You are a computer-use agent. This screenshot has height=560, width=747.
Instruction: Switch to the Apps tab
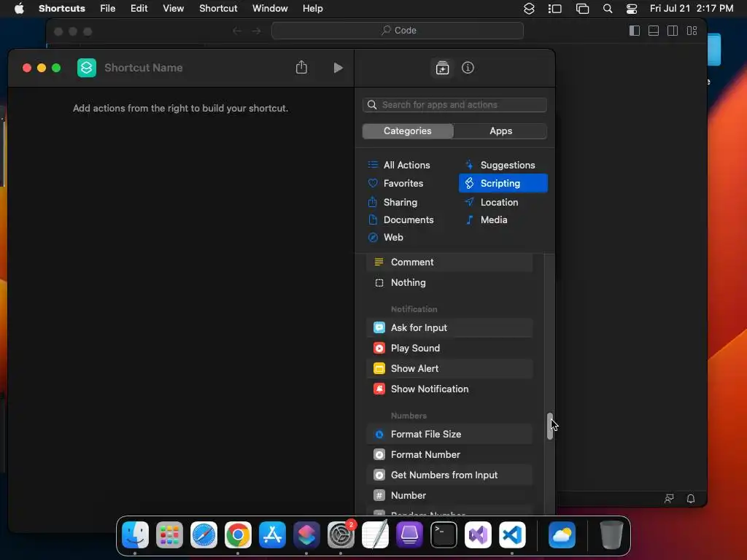coord(500,131)
